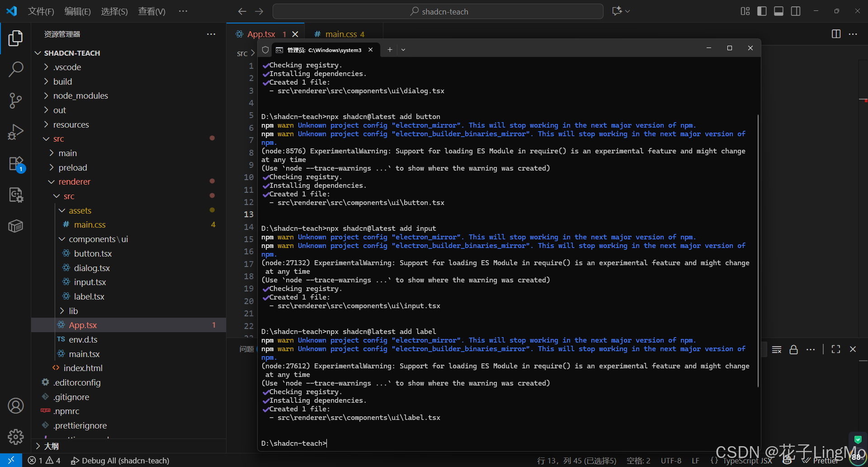868x467 pixels.
Task: Close the App.tsx editor tab
Action: (x=295, y=34)
